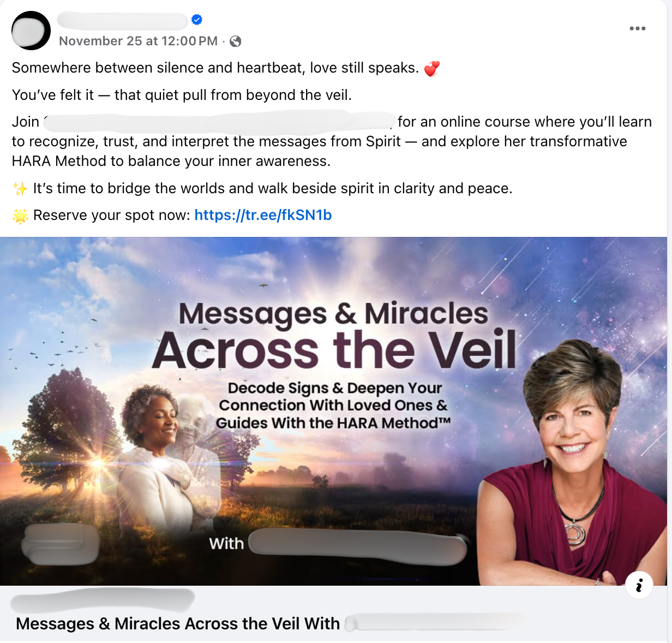Click "Decode Signs & Deepen Your" subtitle text

click(x=335, y=388)
